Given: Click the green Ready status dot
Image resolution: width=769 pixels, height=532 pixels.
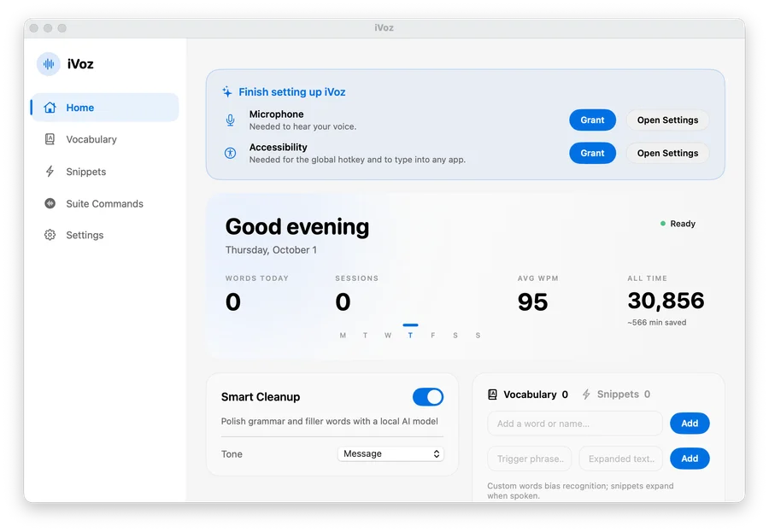Looking at the screenshot, I should 663,224.
